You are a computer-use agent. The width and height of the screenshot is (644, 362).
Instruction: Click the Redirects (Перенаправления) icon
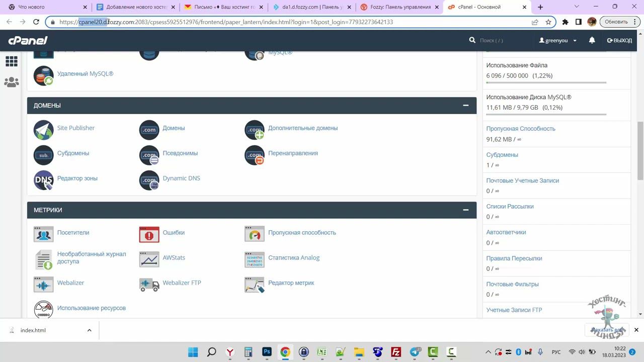pyautogui.click(x=255, y=155)
